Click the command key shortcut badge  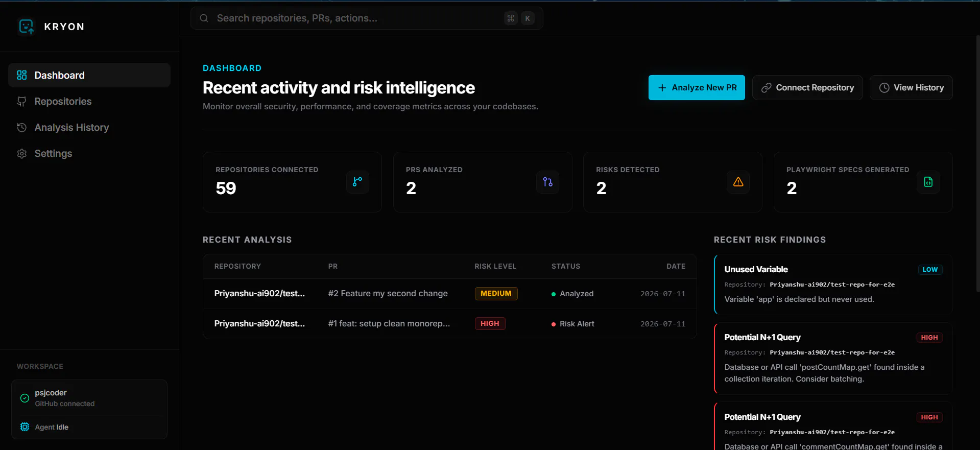[511, 18]
